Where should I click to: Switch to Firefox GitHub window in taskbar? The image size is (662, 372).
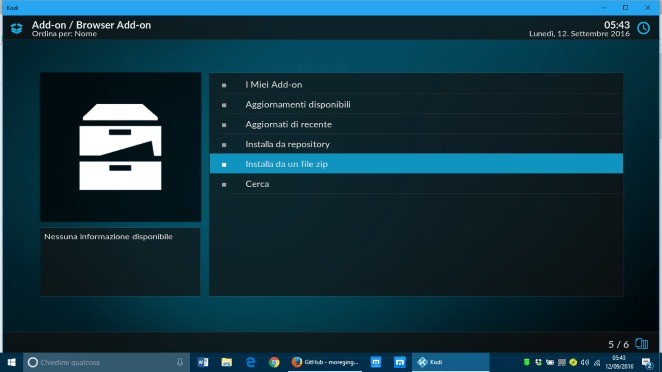(x=325, y=362)
